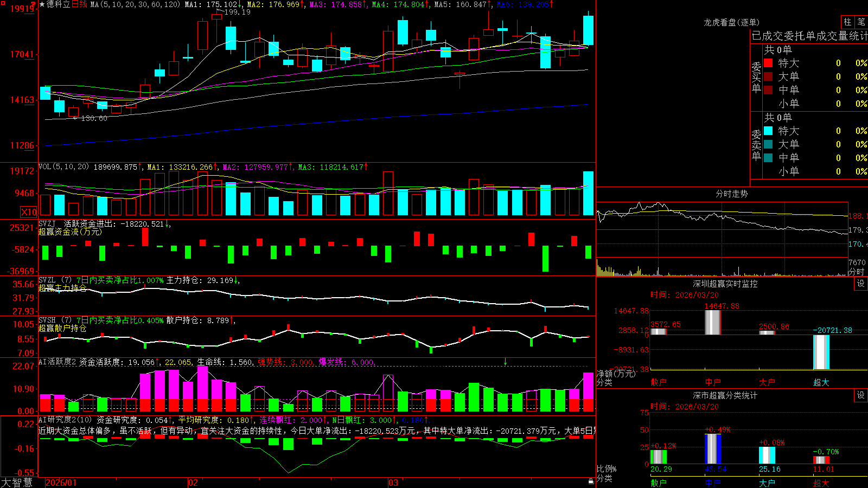Open 设 settings for 深市超赢分类统计
This screenshot has height=488, width=868.
[861, 395]
